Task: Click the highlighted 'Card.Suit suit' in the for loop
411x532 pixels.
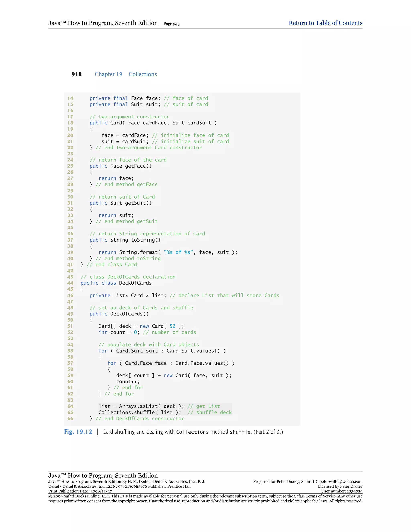Action: [137, 351]
